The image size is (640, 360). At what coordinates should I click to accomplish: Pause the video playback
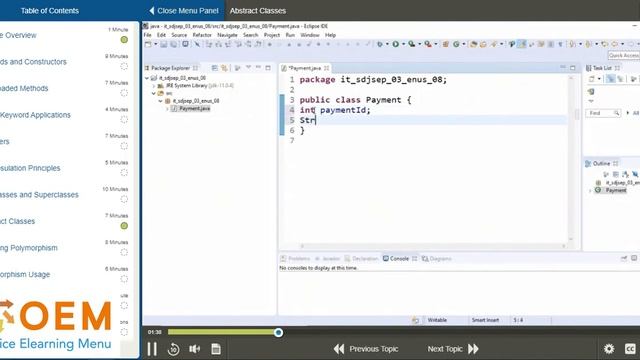[152, 349]
